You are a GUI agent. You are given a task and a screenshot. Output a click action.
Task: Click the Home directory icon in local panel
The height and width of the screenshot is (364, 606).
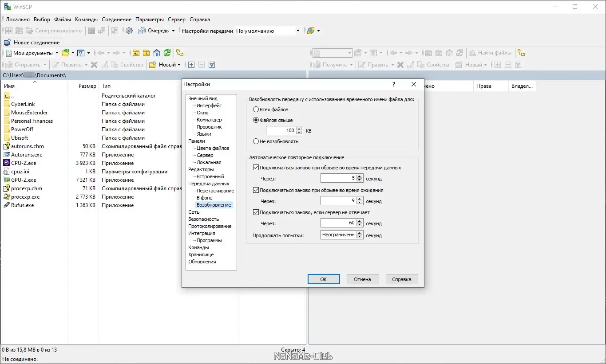[x=156, y=53]
